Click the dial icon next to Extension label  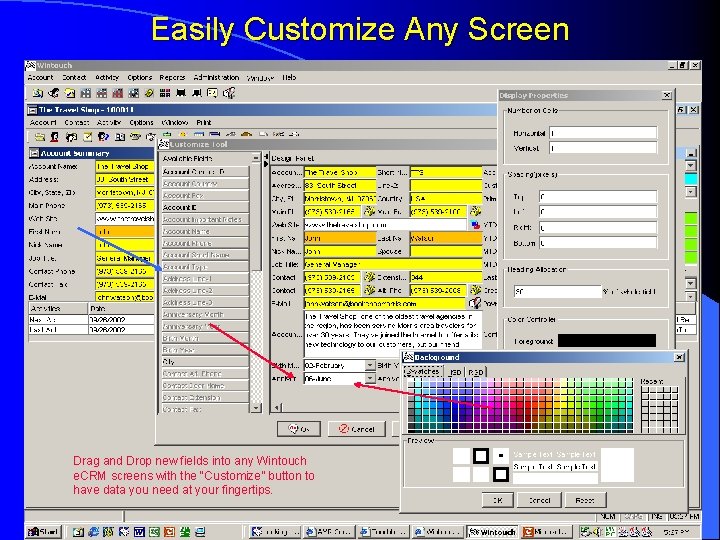tap(369, 277)
